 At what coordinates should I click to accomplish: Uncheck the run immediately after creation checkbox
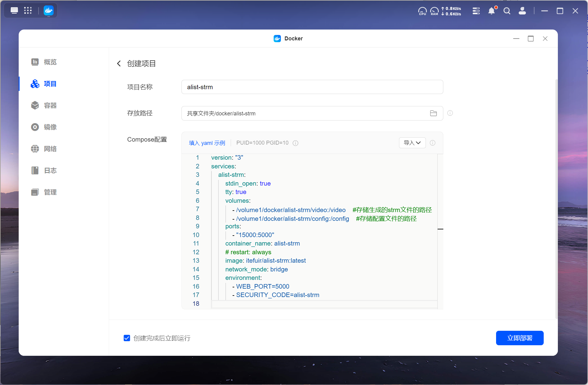[x=127, y=338]
